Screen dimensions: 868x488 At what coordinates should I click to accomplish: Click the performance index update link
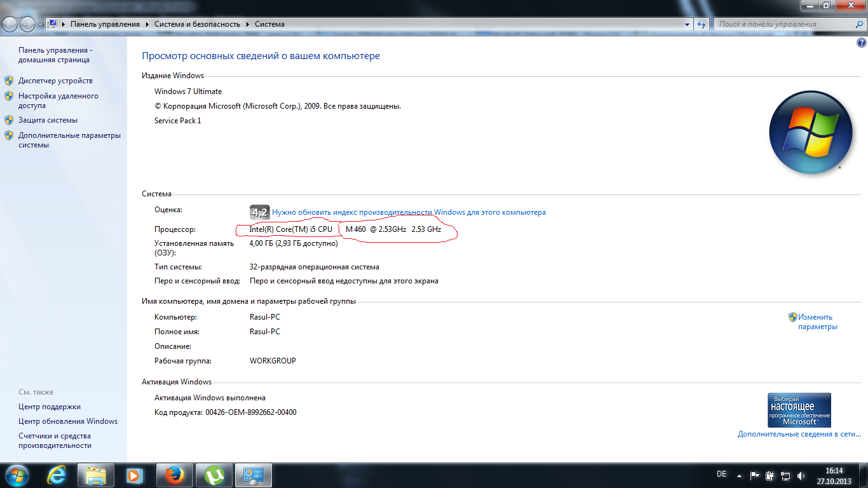[x=409, y=212]
